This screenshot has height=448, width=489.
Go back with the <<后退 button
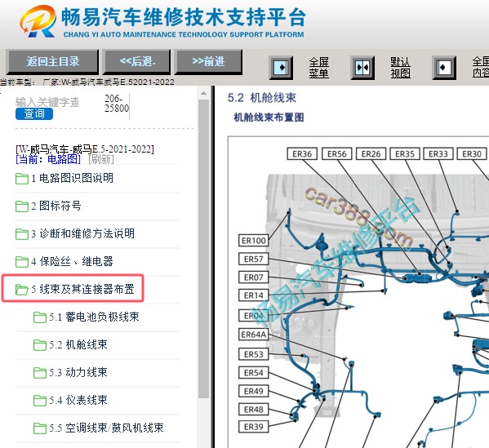click(137, 61)
